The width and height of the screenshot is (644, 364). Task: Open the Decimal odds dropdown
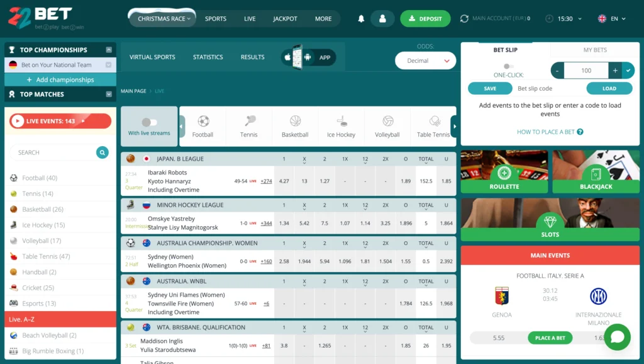click(426, 60)
